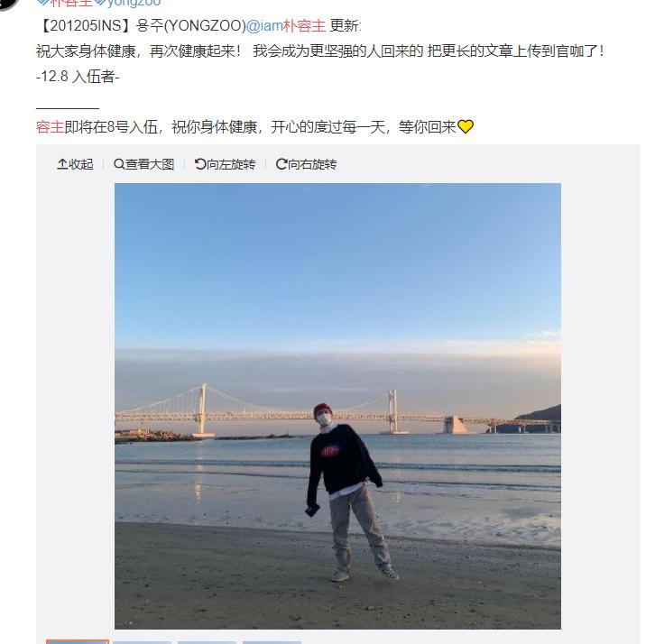Collapse the photo with the 收起 arrow icon
The width and height of the screenshot is (655, 644).
click(x=62, y=164)
